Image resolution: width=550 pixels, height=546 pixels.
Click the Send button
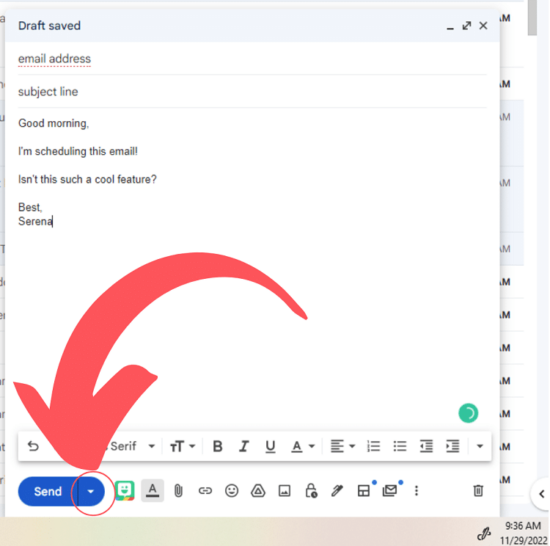coord(48,491)
